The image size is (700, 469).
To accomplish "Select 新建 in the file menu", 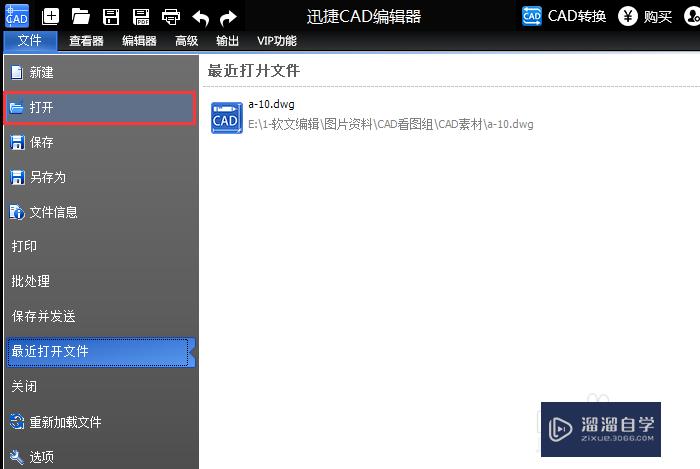I will pyautogui.click(x=101, y=72).
